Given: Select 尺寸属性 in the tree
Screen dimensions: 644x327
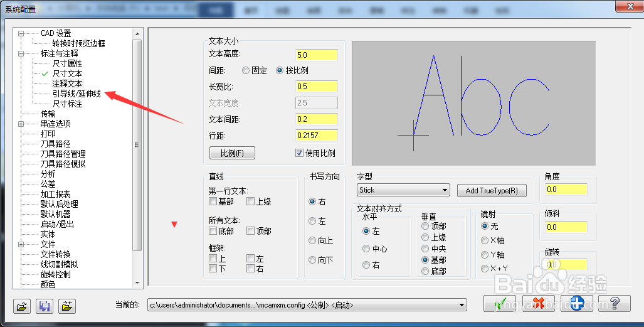Looking at the screenshot, I should click(x=67, y=64).
